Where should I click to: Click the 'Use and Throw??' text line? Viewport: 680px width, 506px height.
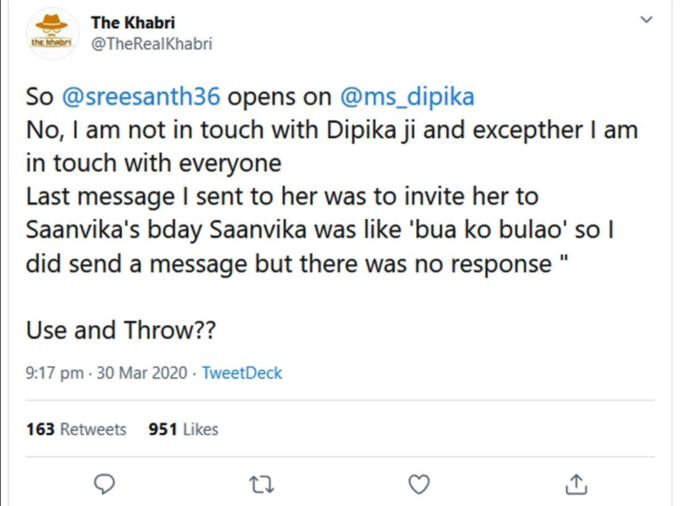121,330
